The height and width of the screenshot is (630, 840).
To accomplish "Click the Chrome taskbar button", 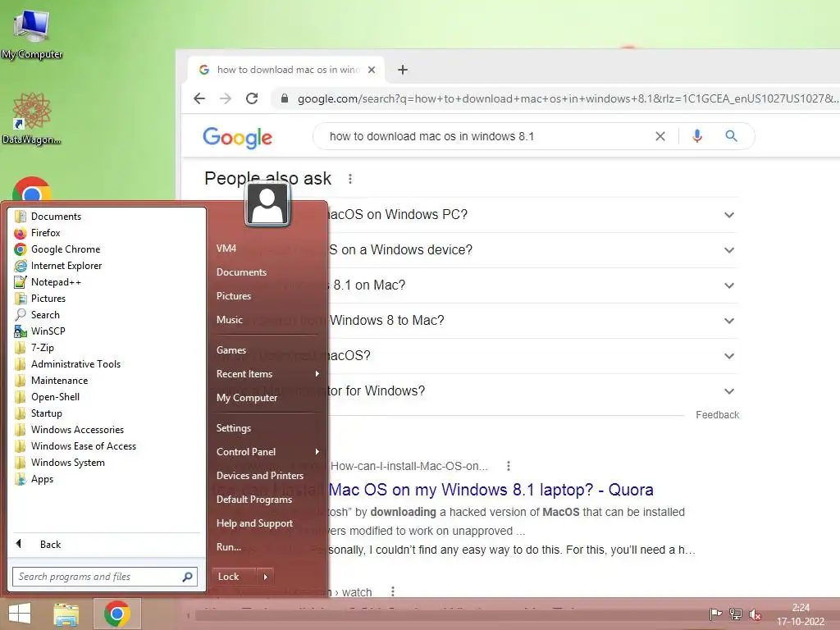I will 116,614.
